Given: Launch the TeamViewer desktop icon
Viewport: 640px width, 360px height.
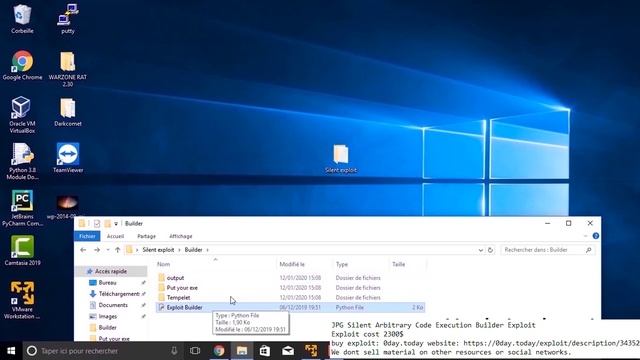Looking at the screenshot, I should pyautogui.click(x=68, y=158).
